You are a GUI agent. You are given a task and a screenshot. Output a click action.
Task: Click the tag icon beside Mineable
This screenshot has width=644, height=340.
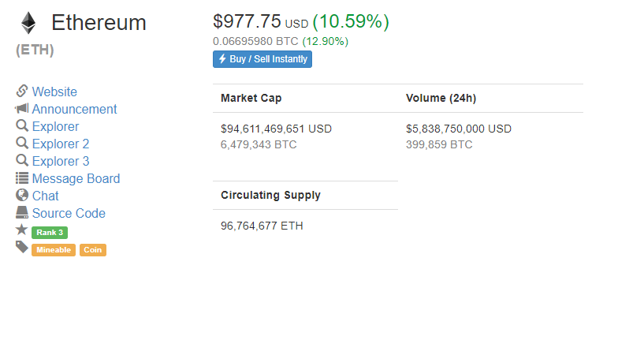[22, 247]
